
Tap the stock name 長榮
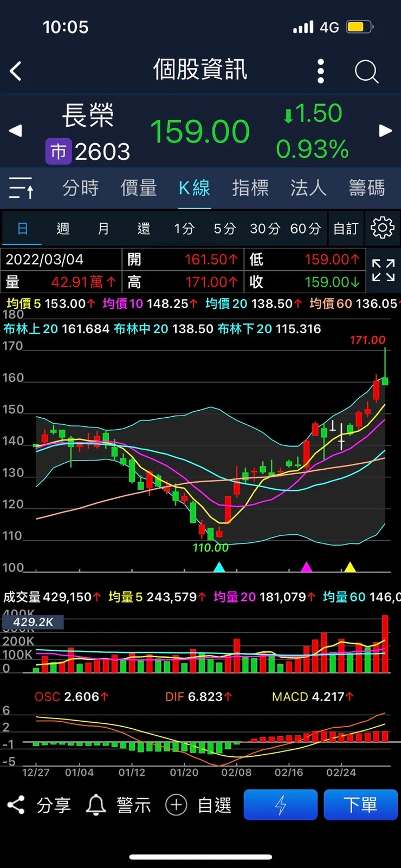[x=88, y=115]
